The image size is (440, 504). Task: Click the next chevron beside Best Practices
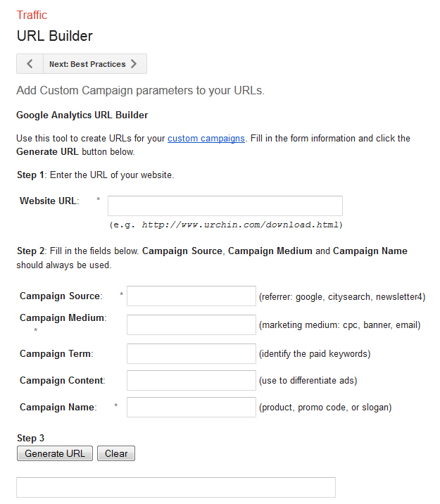click(134, 63)
